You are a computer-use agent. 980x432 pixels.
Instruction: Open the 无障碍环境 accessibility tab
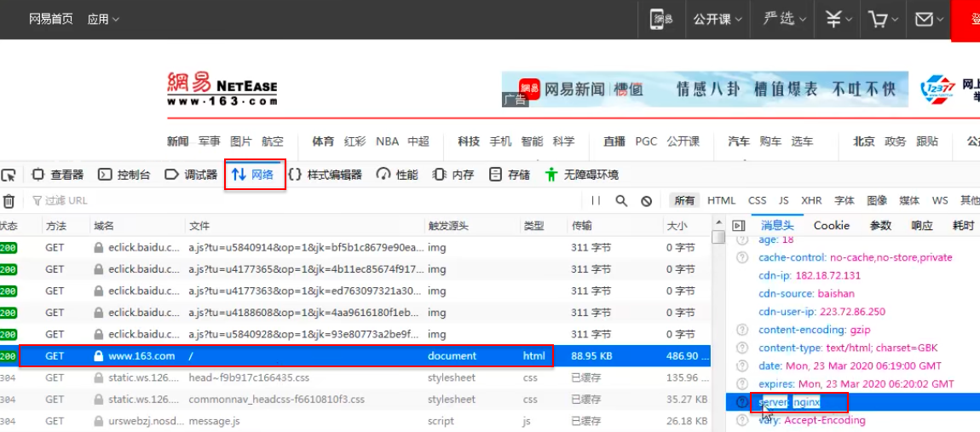pos(581,175)
